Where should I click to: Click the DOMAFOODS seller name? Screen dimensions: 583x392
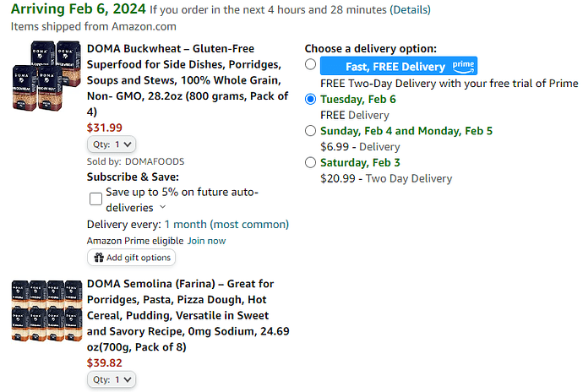click(155, 161)
